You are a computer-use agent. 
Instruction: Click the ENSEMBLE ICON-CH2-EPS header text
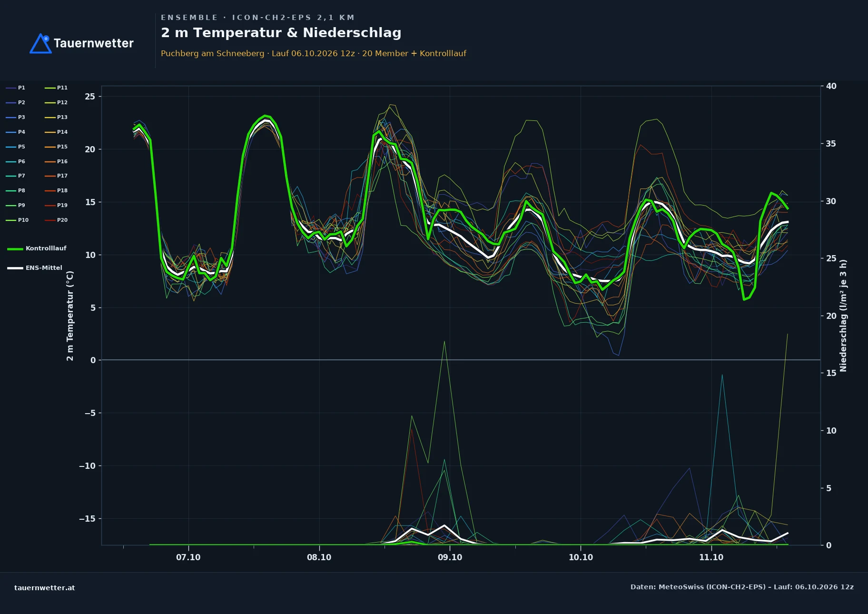pyautogui.click(x=257, y=18)
